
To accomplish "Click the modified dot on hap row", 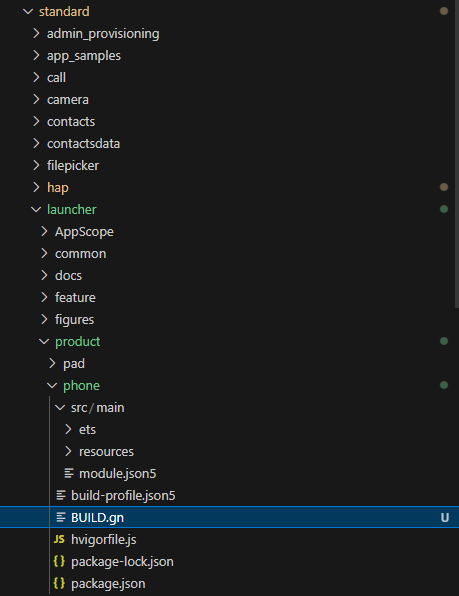I will (x=444, y=187).
